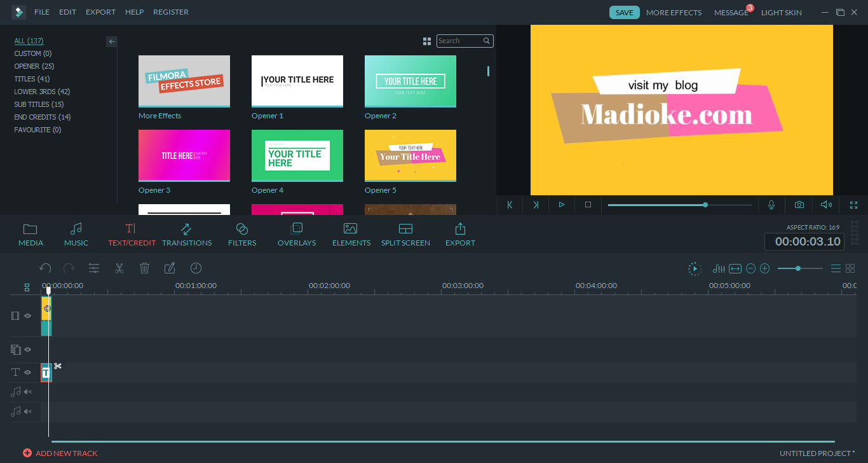Click the preview volume speaker icon

826,205
